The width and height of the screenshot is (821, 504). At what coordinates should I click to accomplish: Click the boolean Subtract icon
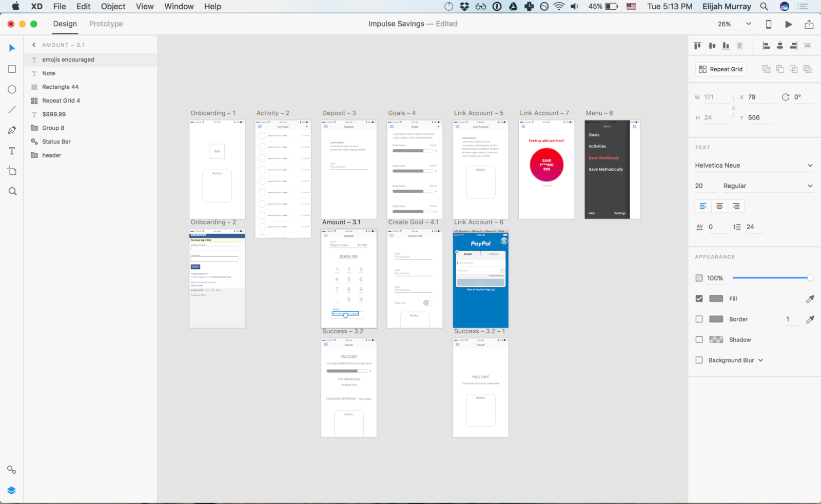[780, 69]
